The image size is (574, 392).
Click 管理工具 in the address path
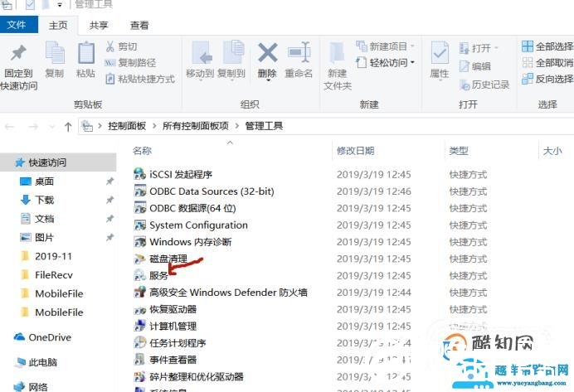[264, 126]
